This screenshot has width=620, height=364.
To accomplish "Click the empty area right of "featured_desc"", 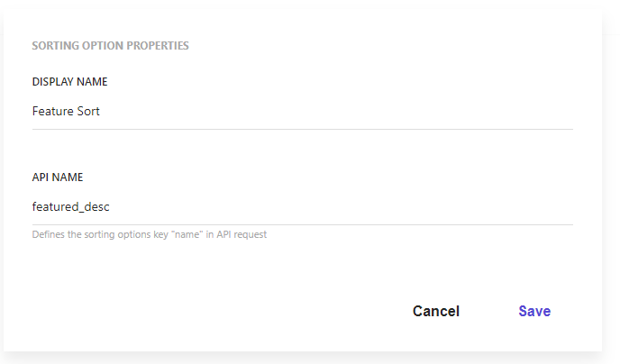I will click(x=360, y=207).
